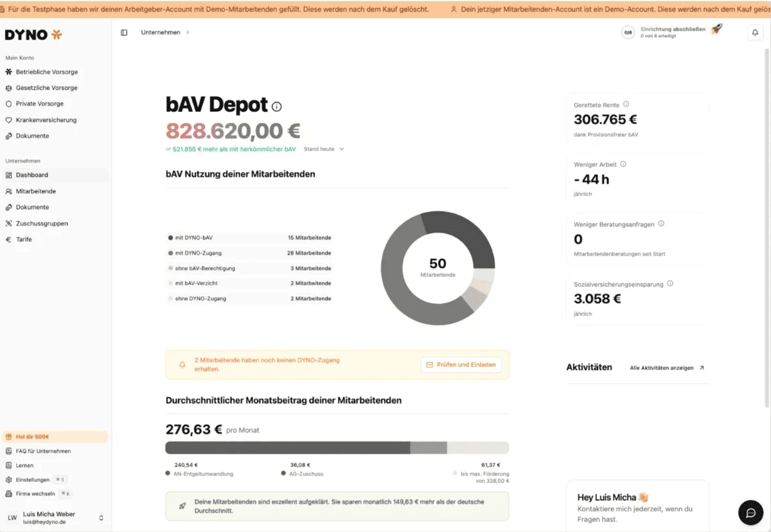Click the Mitarbeitende people icon

(x=9, y=191)
